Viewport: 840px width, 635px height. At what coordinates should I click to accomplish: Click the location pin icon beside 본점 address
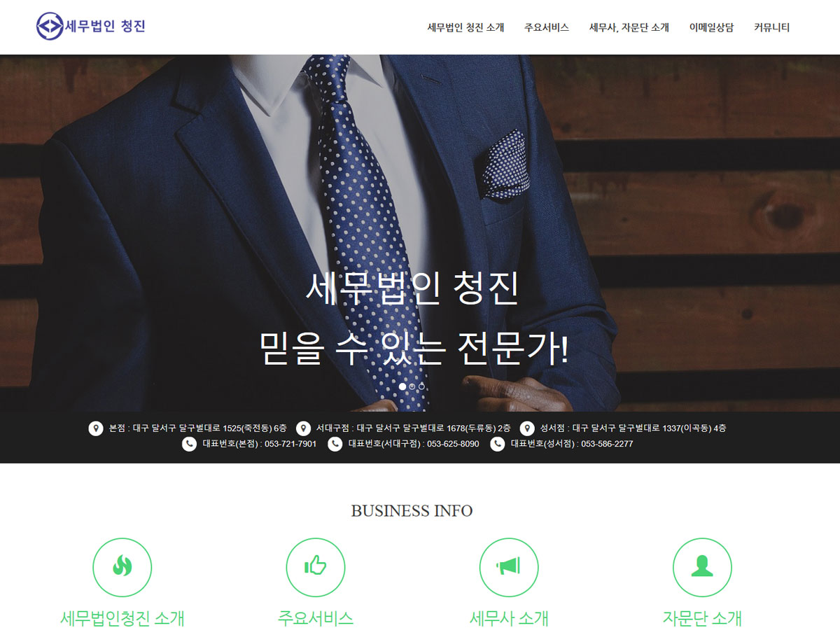click(96, 428)
